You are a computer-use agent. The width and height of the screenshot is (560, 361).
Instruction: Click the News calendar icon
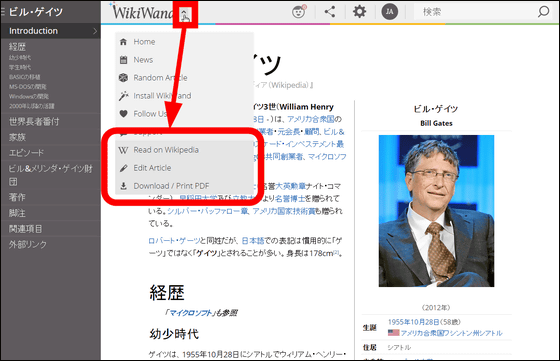[123, 60]
